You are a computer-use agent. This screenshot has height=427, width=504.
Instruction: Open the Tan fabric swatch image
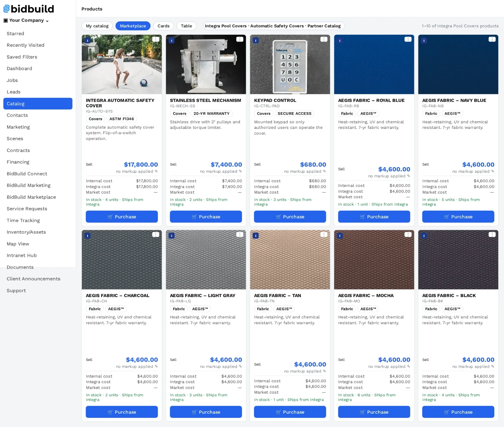click(290, 260)
